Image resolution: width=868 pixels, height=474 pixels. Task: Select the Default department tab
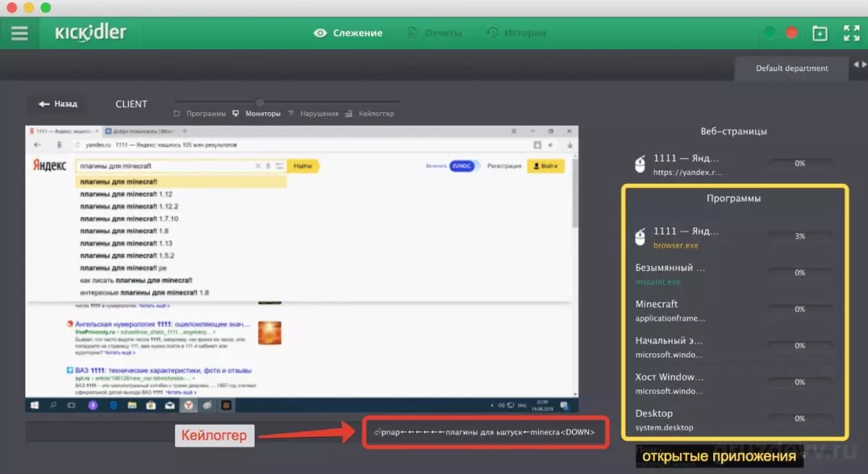click(792, 68)
